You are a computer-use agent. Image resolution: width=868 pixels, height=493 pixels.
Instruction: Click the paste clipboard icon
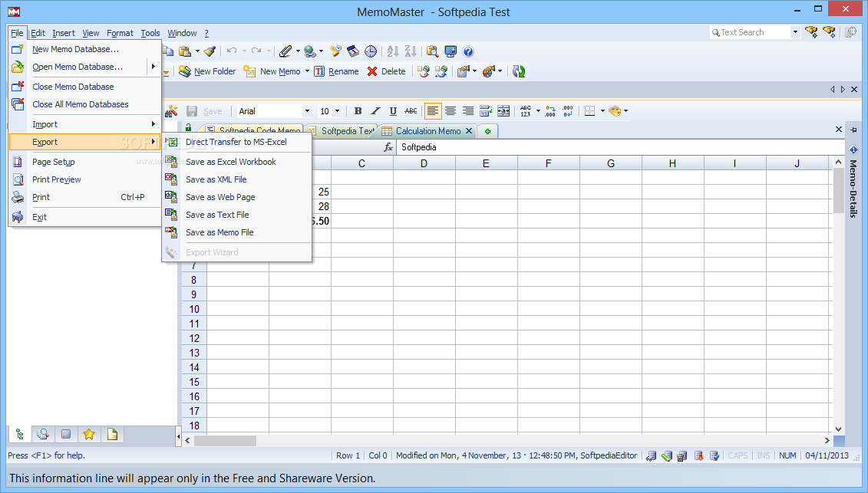(185, 51)
